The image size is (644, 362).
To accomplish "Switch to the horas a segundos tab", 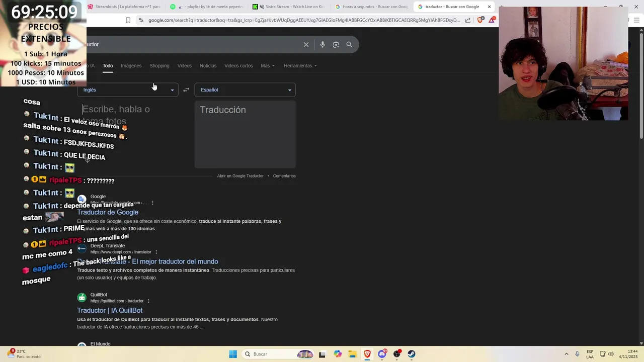I will point(372,7).
